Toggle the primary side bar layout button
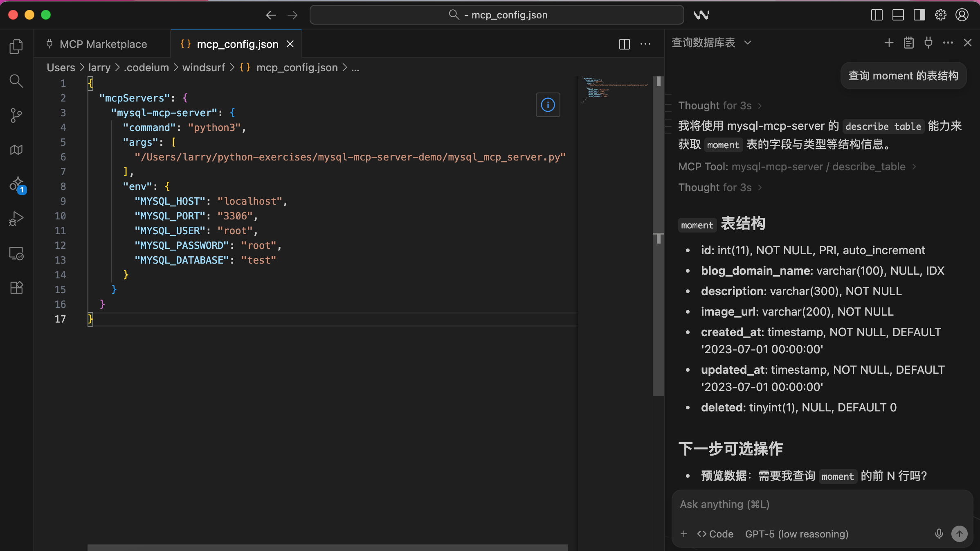 point(877,15)
